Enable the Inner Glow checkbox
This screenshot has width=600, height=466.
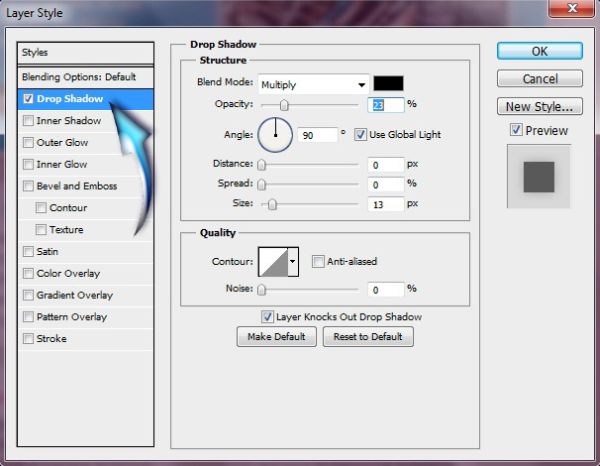pos(28,164)
